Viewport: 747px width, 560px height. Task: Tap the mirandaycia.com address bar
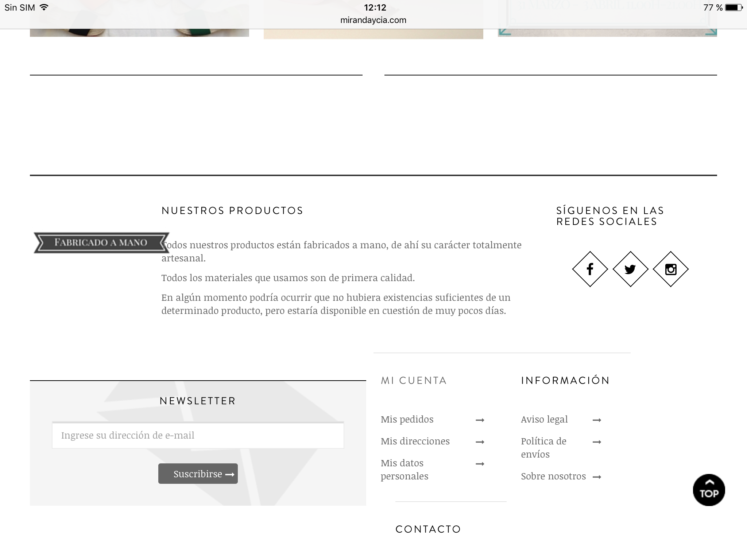click(x=373, y=20)
